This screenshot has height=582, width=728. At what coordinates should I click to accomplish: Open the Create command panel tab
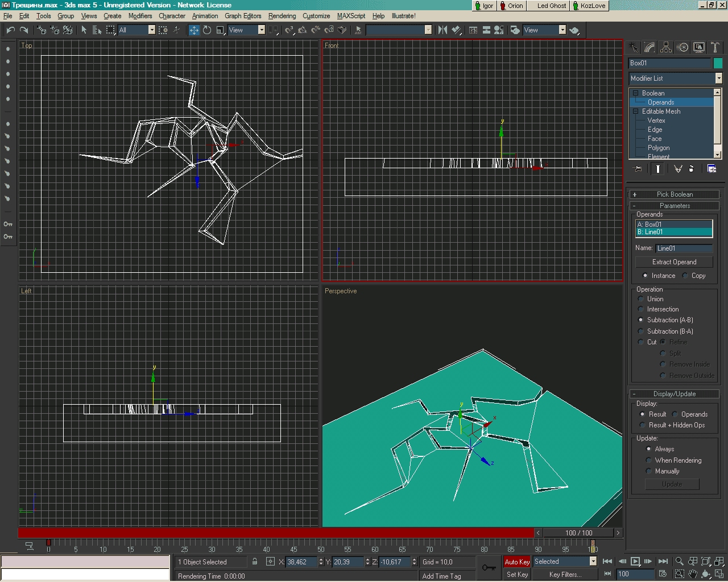[x=634, y=48]
